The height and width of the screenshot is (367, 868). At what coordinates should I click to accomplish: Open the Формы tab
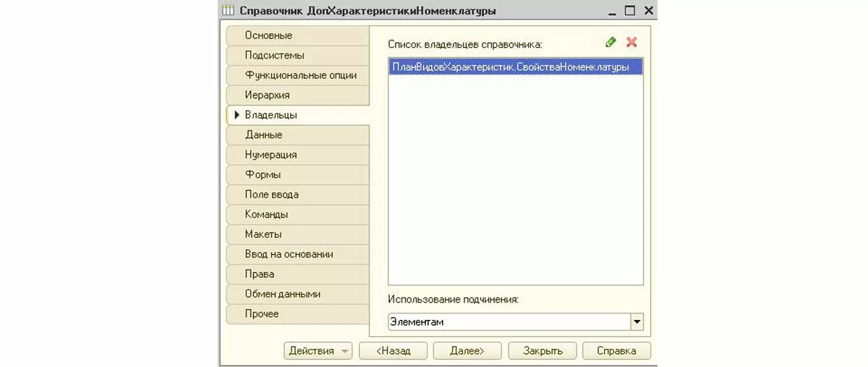[x=298, y=174]
